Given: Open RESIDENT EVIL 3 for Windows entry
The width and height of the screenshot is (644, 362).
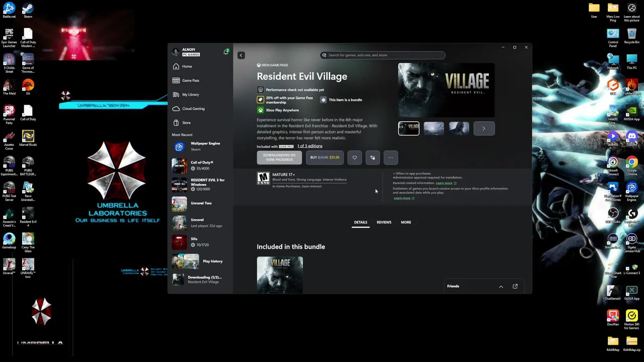Looking at the screenshot, I should point(200,185).
